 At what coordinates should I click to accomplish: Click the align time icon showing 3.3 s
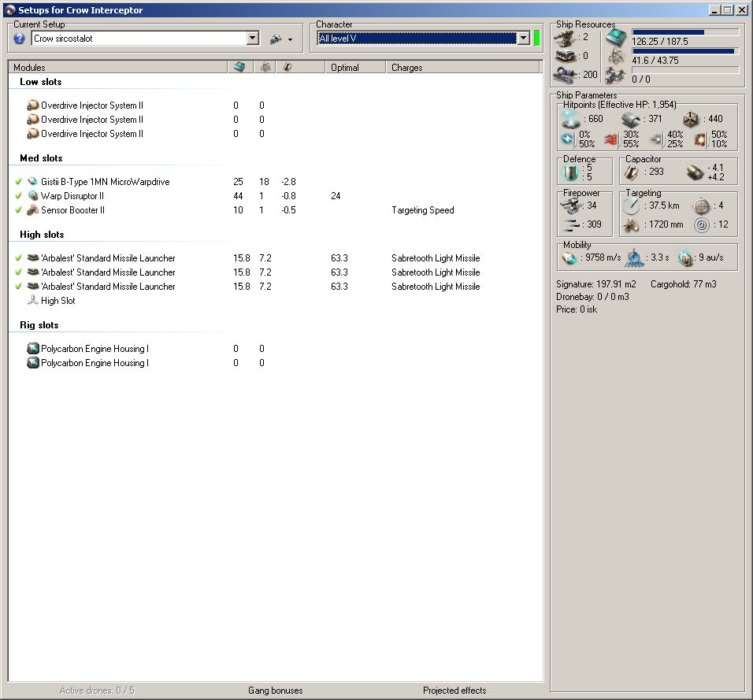pyautogui.click(x=634, y=258)
